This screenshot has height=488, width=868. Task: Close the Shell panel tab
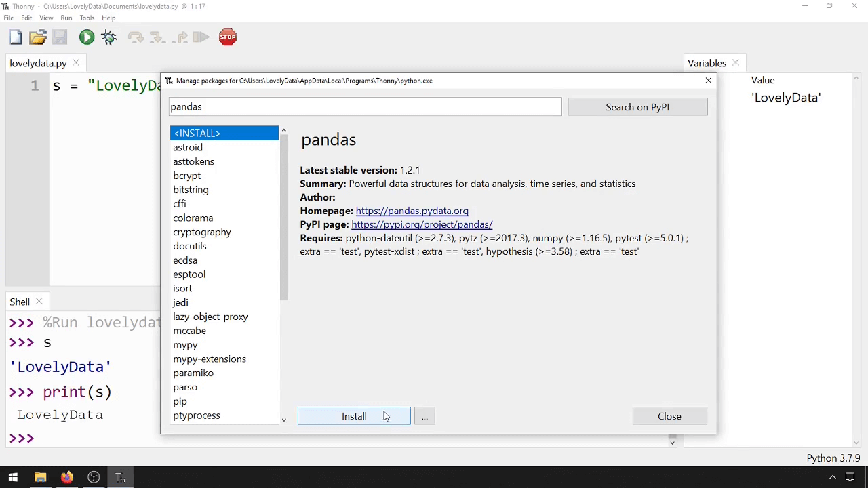click(x=39, y=302)
